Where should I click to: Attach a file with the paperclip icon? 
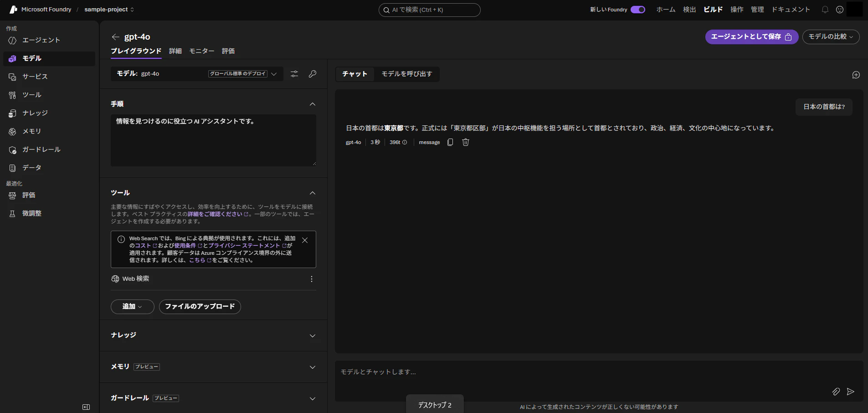coord(836,392)
